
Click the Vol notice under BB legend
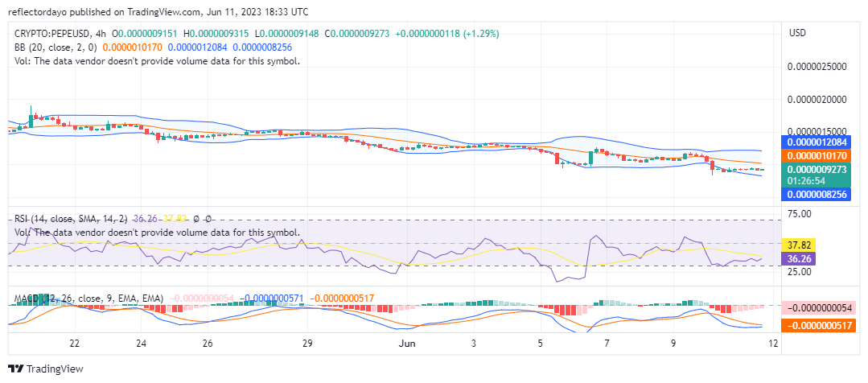coord(158,61)
